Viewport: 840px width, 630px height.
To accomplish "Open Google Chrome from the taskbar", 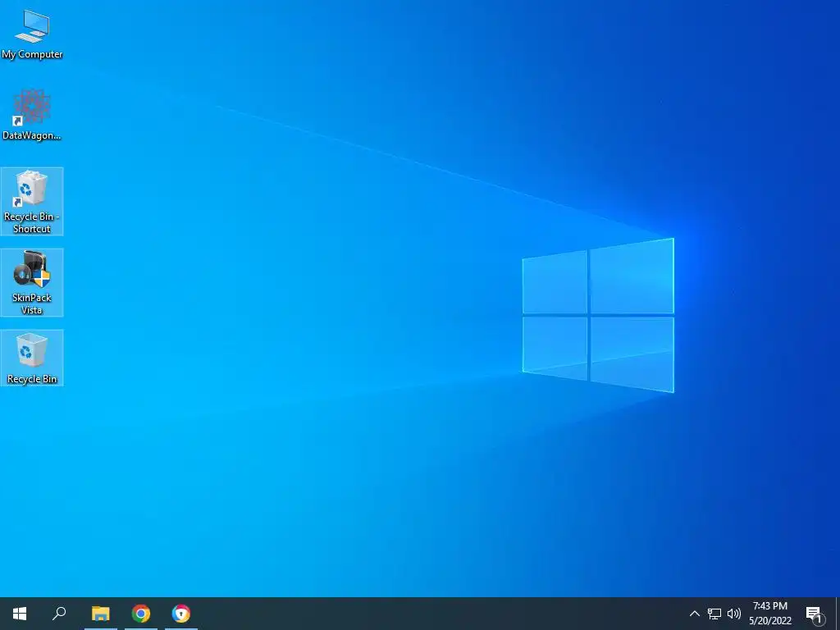I will click(141, 614).
